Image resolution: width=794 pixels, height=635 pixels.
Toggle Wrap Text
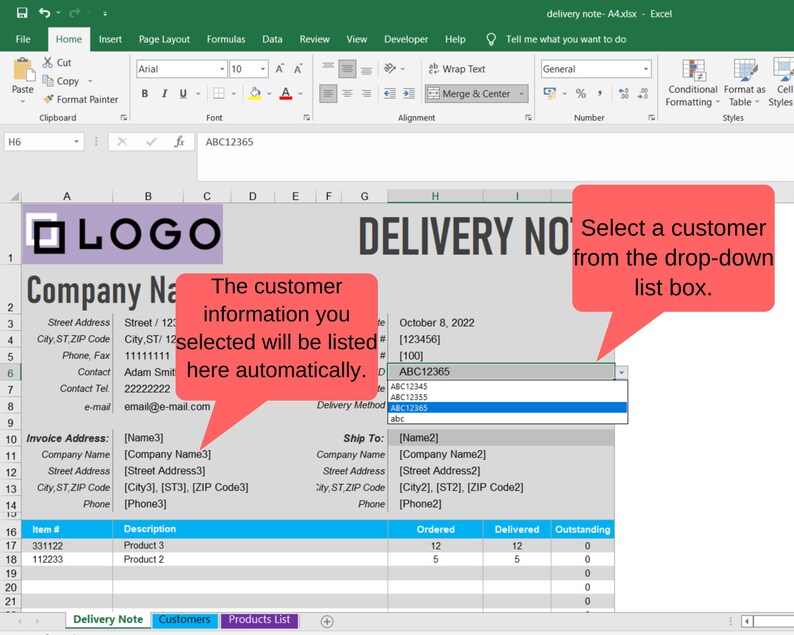457,69
